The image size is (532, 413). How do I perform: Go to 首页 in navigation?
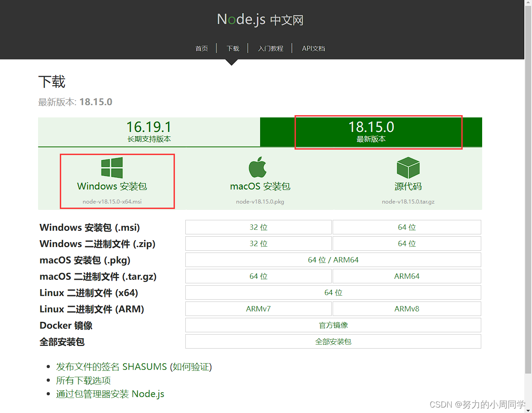202,49
